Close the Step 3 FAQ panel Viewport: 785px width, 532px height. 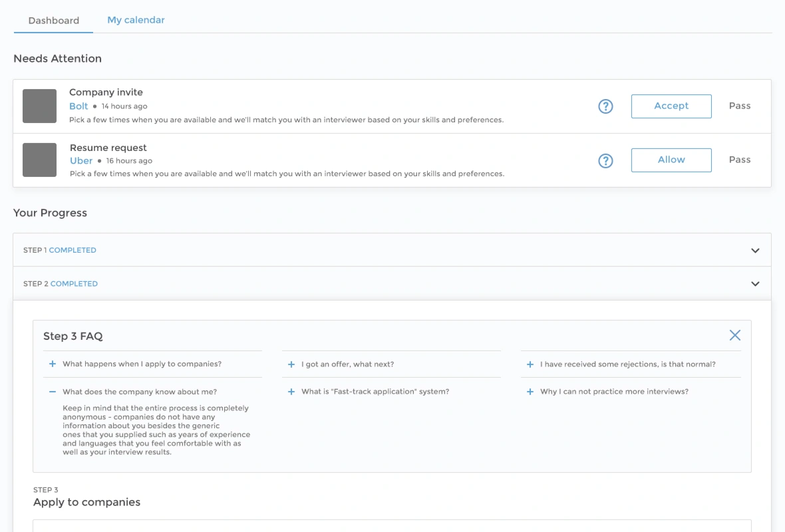click(x=734, y=335)
